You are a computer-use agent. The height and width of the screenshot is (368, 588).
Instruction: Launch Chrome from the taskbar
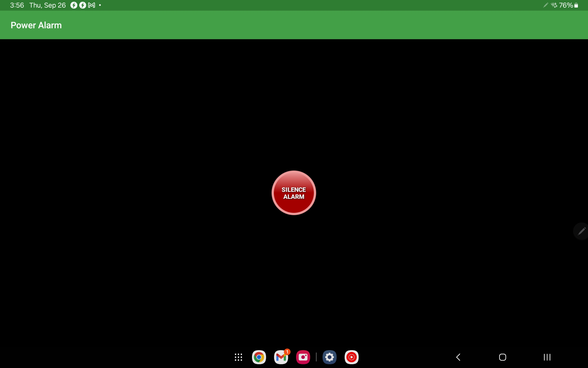[x=259, y=357]
